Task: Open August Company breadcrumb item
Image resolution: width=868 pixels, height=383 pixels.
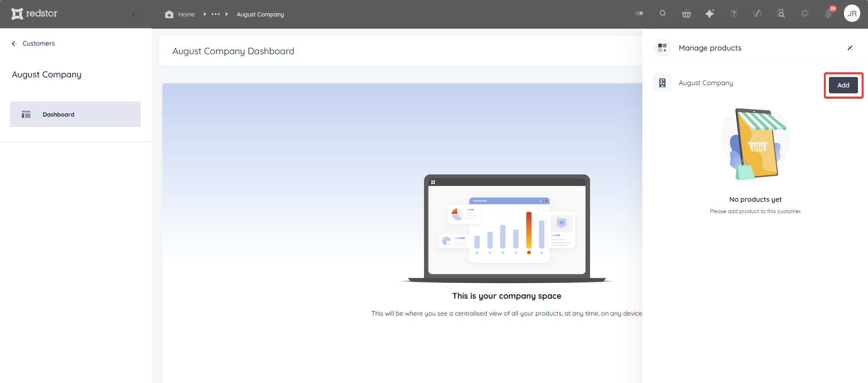Action: point(260,14)
